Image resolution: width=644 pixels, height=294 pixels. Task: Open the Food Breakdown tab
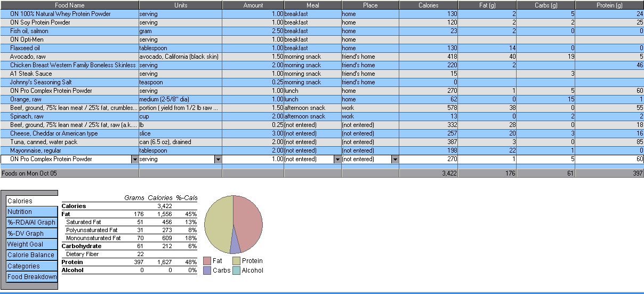point(31,277)
